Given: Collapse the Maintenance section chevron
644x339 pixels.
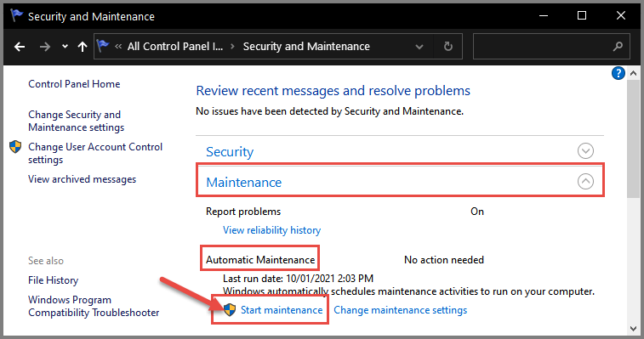Looking at the screenshot, I should click(x=585, y=181).
